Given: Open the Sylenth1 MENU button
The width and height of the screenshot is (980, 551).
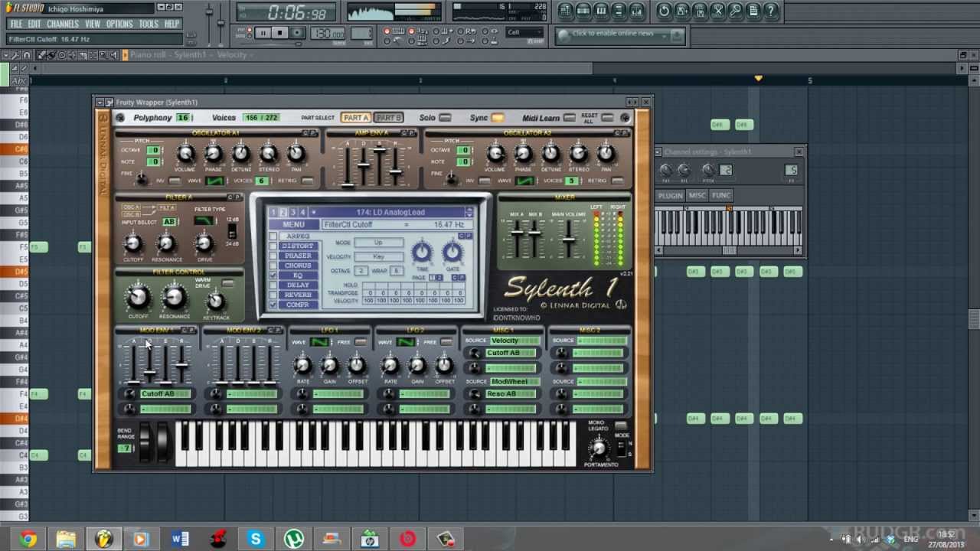Looking at the screenshot, I should [x=293, y=225].
